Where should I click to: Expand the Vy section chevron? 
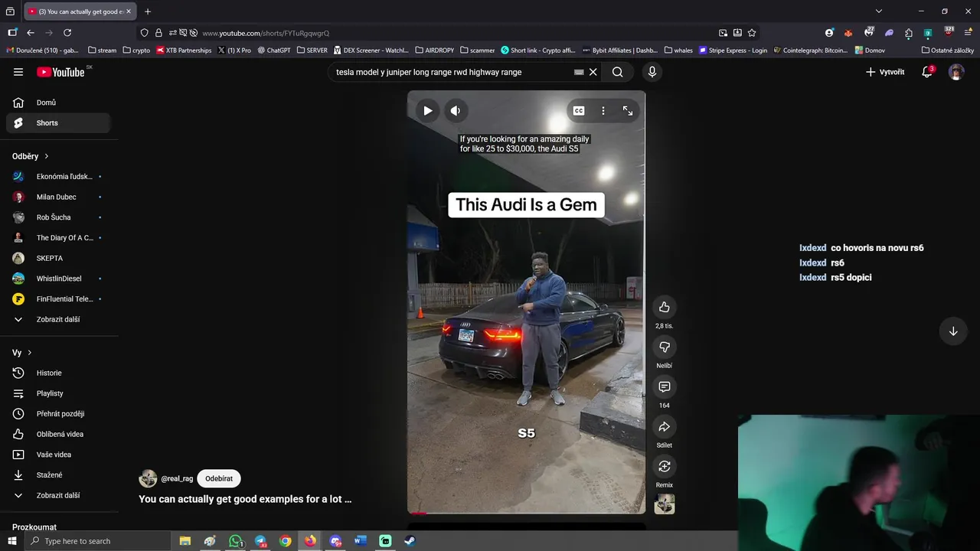(x=30, y=353)
